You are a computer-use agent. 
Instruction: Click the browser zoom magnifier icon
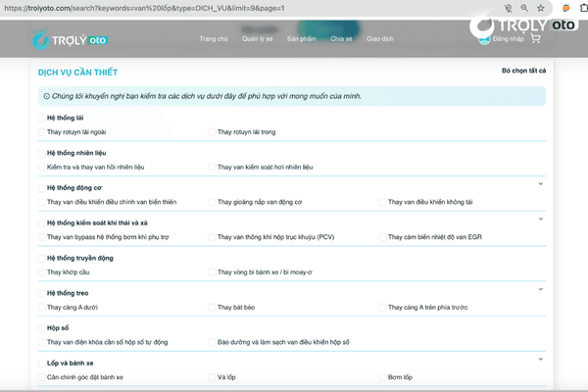tap(524, 8)
